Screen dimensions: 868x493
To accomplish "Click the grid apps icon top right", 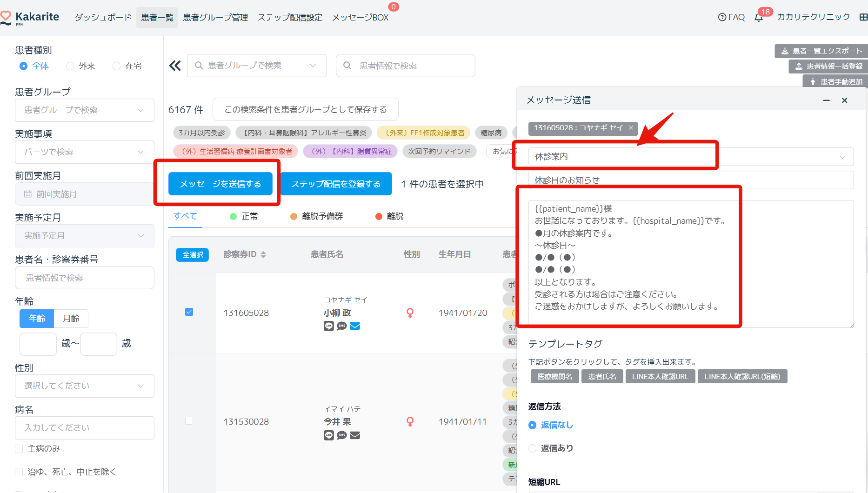I will pyautogui.click(x=863, y=17).
